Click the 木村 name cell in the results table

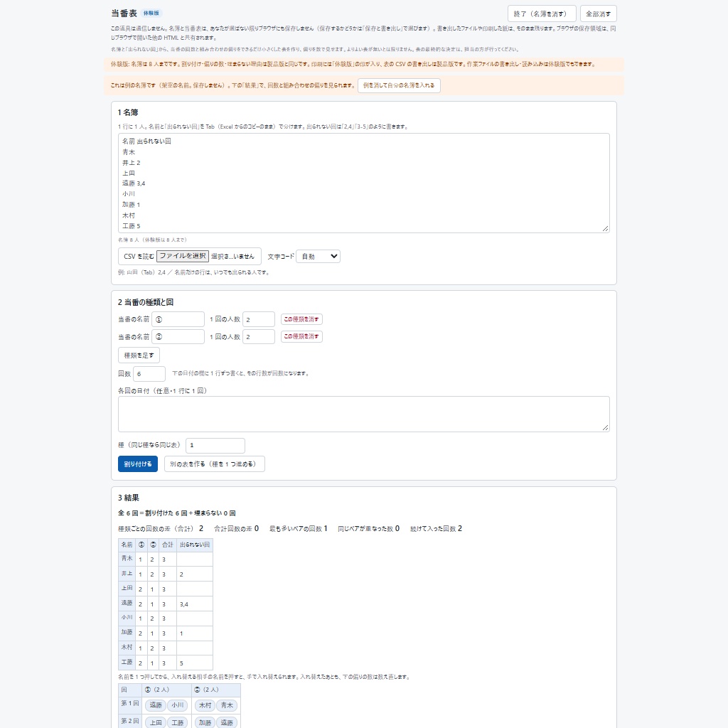[x=127, y=647]
